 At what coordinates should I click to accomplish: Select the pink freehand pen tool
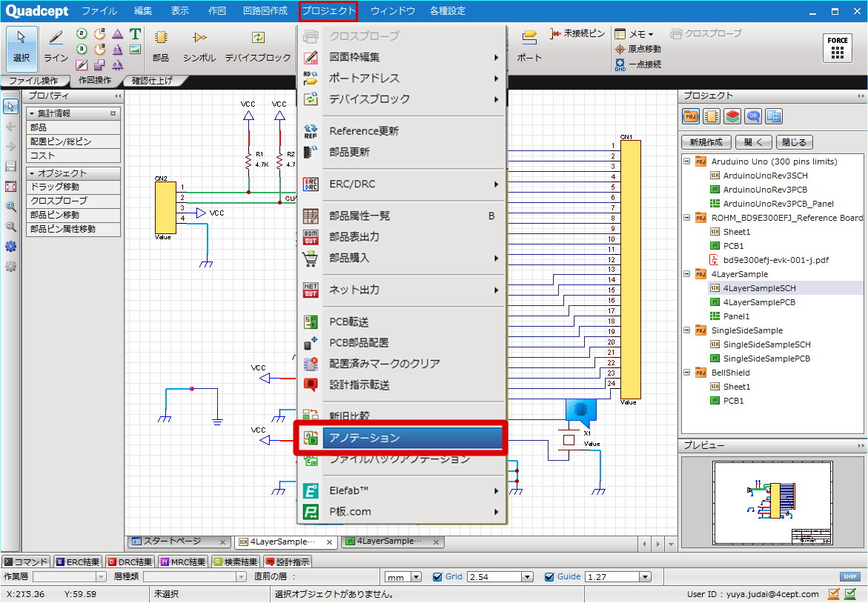[x=82, y=65]
